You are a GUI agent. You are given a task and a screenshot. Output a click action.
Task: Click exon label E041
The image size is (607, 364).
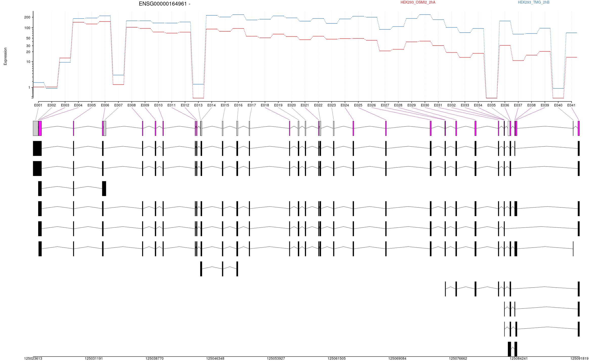click(571, 105)
